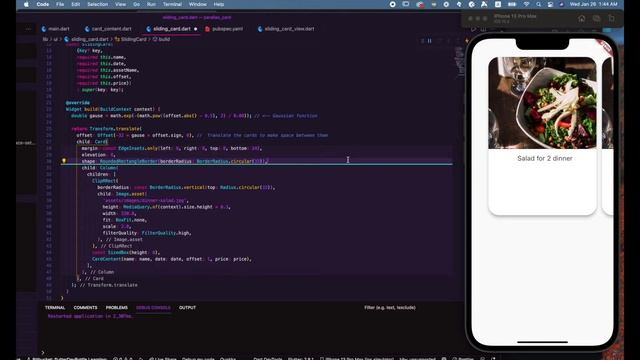Viewport: 640px width, 360px height.
Task: Open the File menu
Action: coord(60,4)
